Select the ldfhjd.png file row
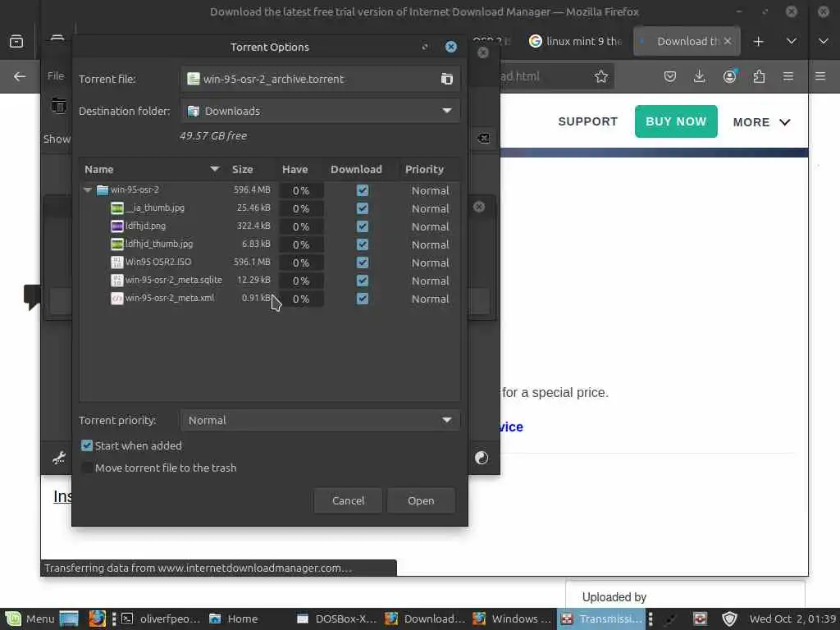The width and height of the screenshot is (840, 630). point(269,226)
